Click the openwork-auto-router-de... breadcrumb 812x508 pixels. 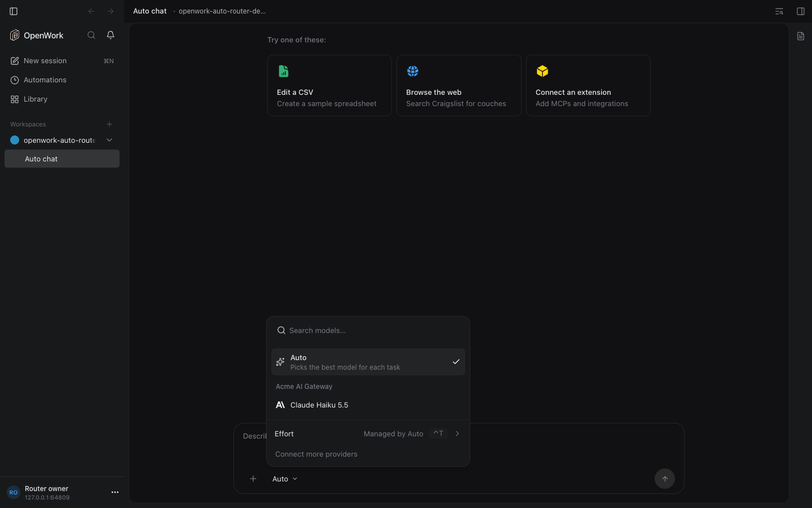click(222, 11)
